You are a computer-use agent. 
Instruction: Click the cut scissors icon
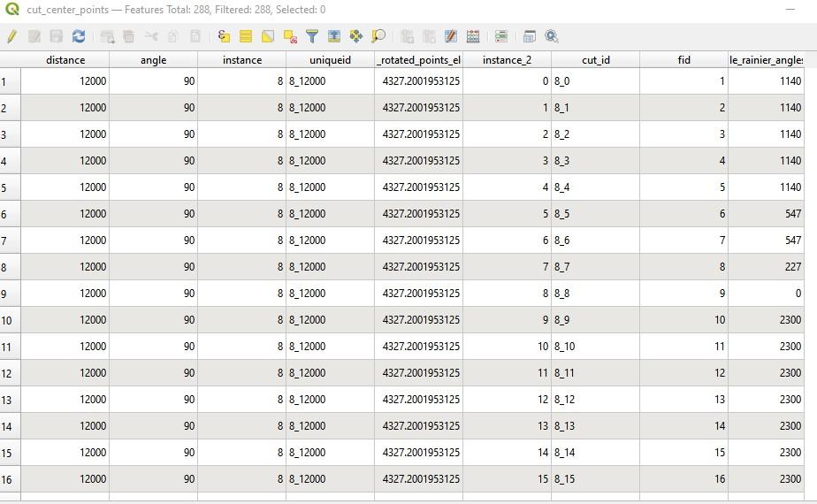pyautogui.click(x=151, y=36)
